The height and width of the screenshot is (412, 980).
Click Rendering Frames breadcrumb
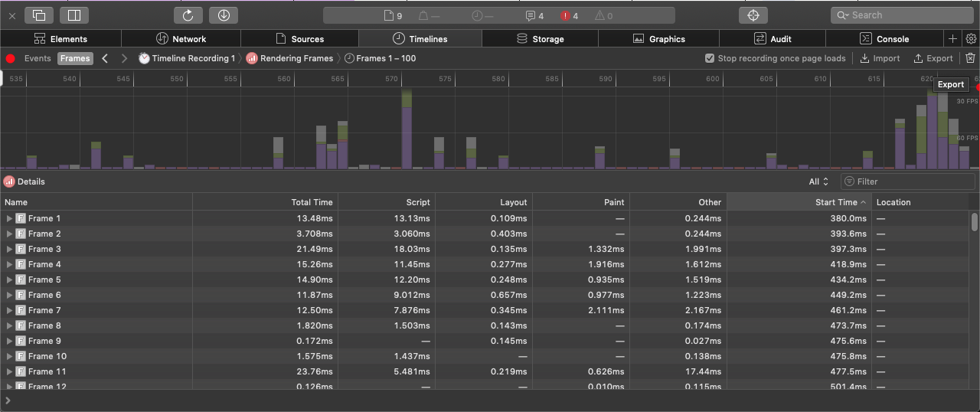pos(290,58)
